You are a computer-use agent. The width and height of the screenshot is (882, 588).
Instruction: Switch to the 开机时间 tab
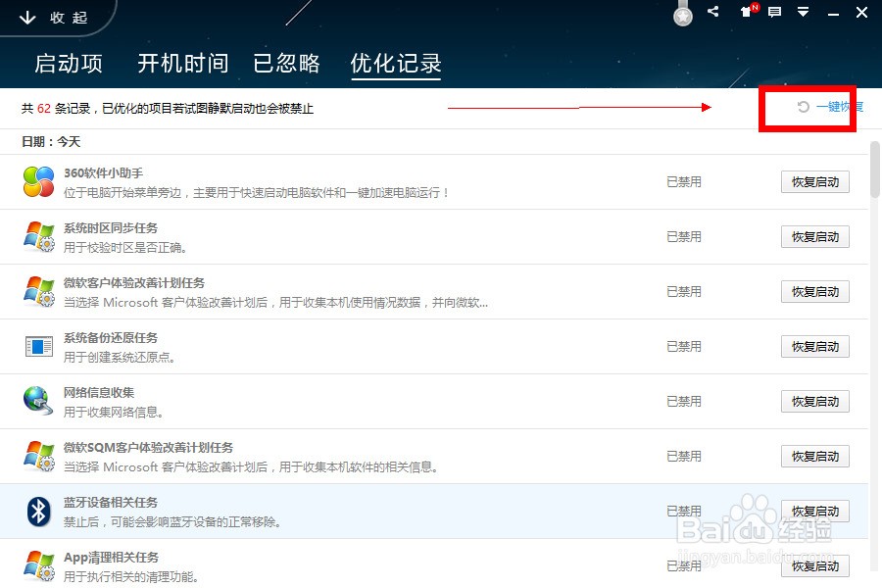(182, 64)
